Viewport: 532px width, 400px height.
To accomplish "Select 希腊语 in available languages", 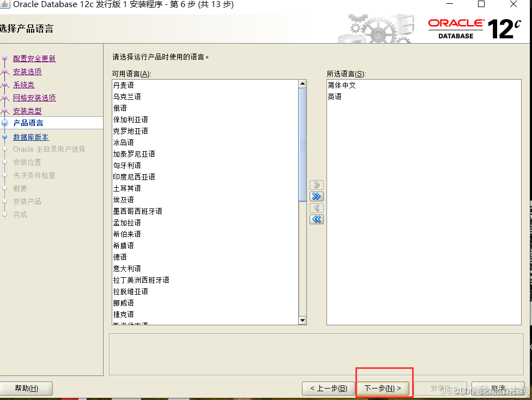I will coord(205,246).
